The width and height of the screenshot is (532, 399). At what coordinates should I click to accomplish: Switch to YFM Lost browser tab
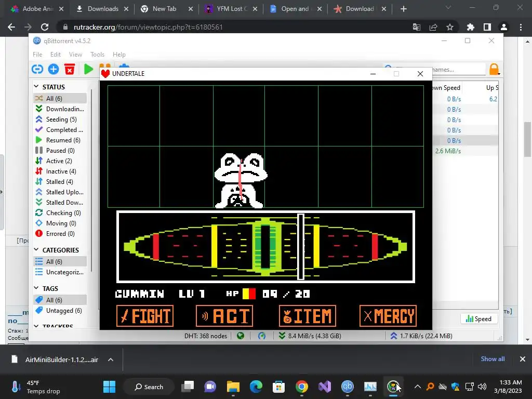click(232, 9)
